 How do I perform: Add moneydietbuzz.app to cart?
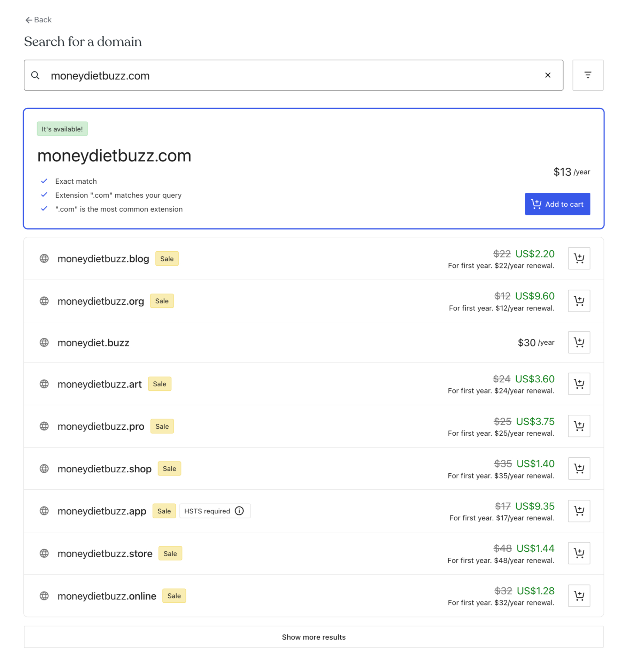point(578,511)
